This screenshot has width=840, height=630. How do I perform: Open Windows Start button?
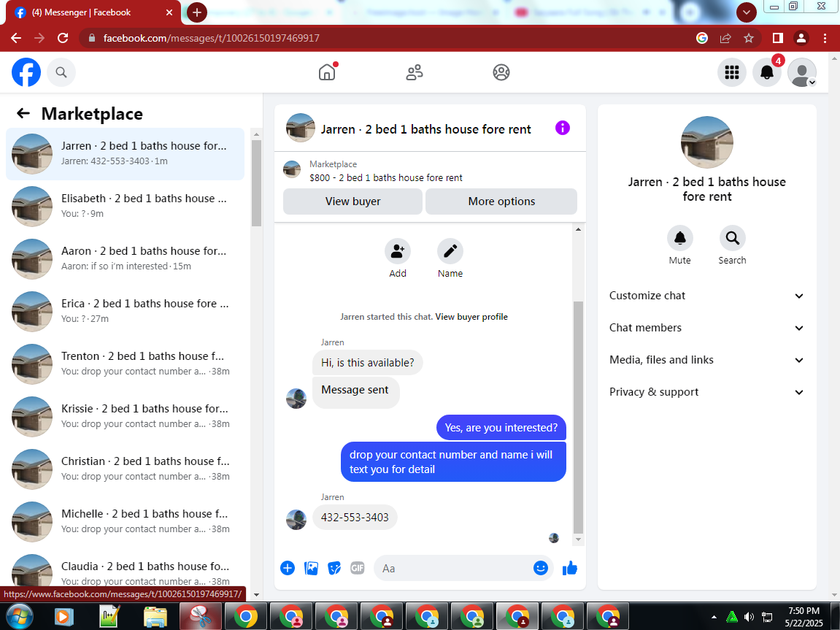(19, 616)
